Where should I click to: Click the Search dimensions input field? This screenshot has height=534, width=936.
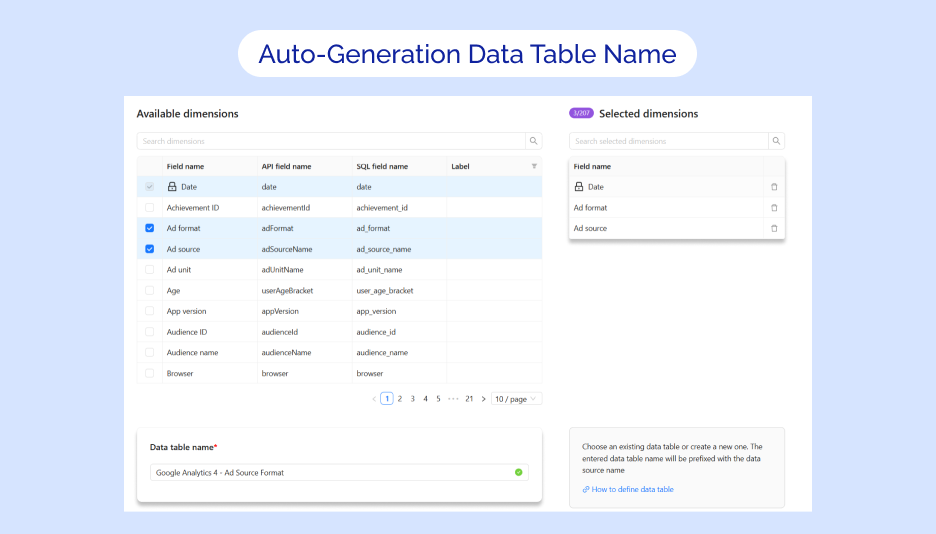click(x=330, y=141)
